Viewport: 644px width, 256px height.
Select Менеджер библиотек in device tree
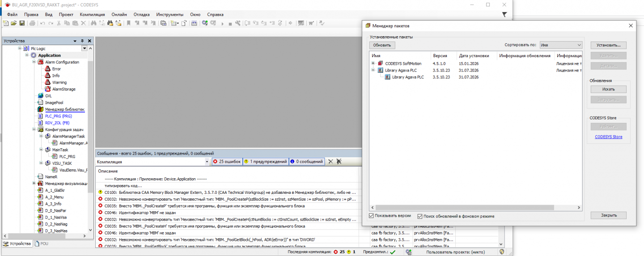[x=64, y=109]
